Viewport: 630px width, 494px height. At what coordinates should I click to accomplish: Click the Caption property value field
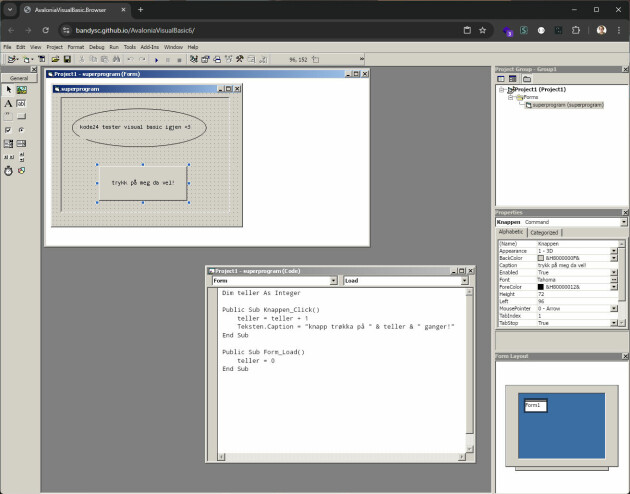coord(578,265)
